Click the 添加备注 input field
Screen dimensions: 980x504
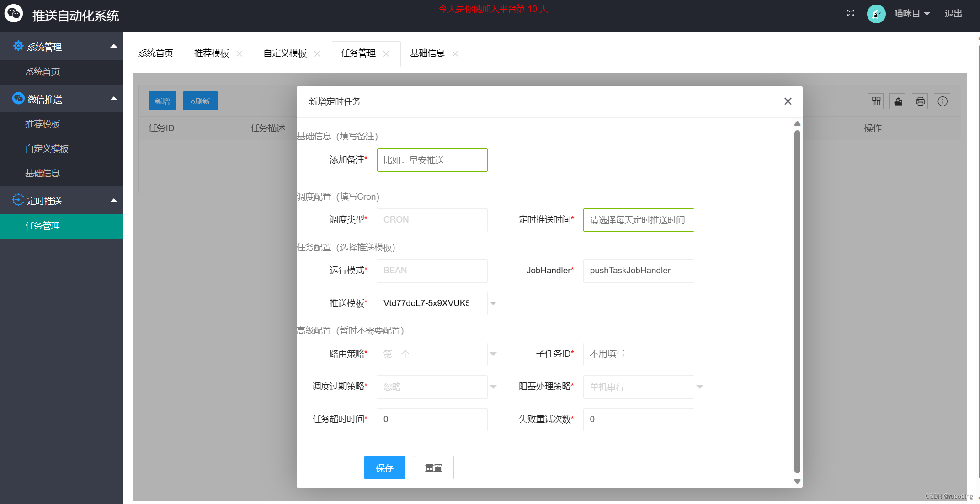(x=432, y=160)
